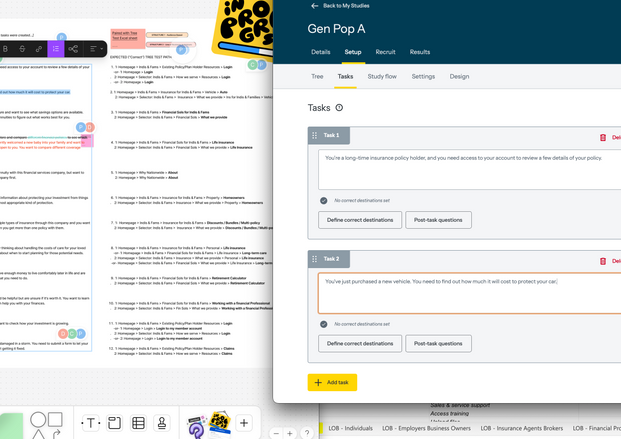Click the red D collaborator avatar beside C
621x439 pixels.
(x=63, y=334)
